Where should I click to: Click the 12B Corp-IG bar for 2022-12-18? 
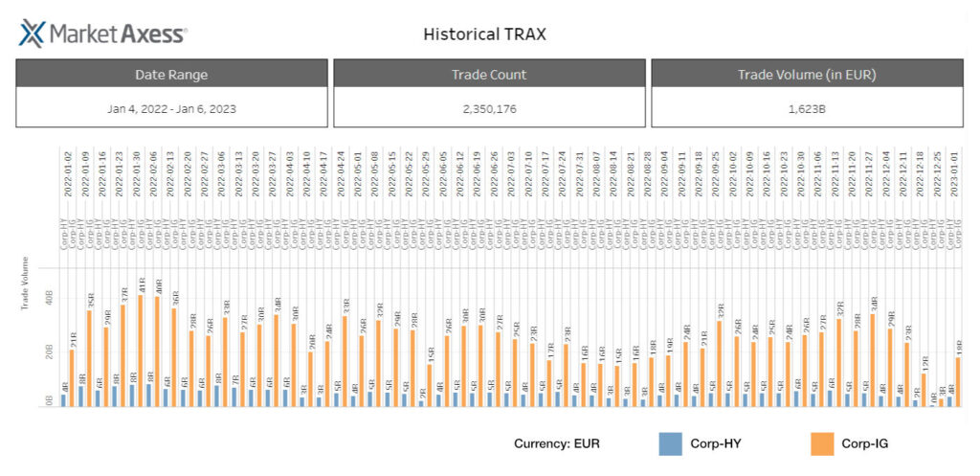924,391
